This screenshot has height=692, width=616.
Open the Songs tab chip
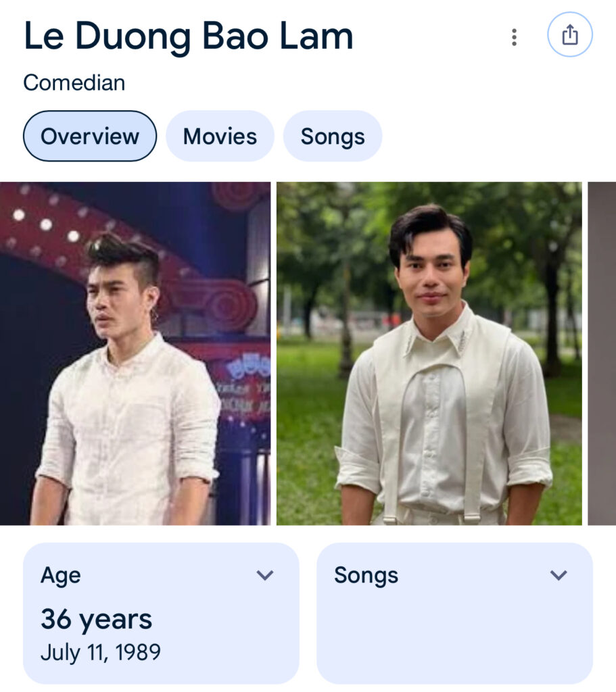pyautogui.click(x=333, y=137)
